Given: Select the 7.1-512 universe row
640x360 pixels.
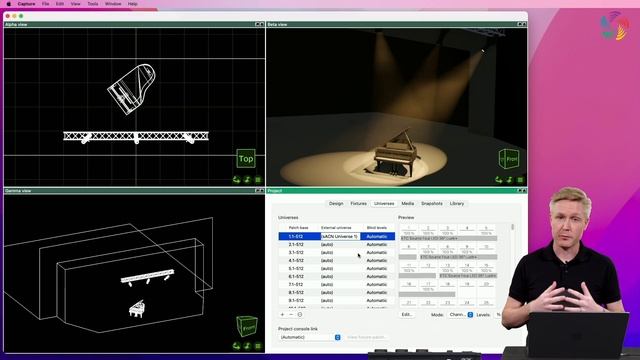Looking at the screenshot, I should pyautogui.click(x=337, y=284).
